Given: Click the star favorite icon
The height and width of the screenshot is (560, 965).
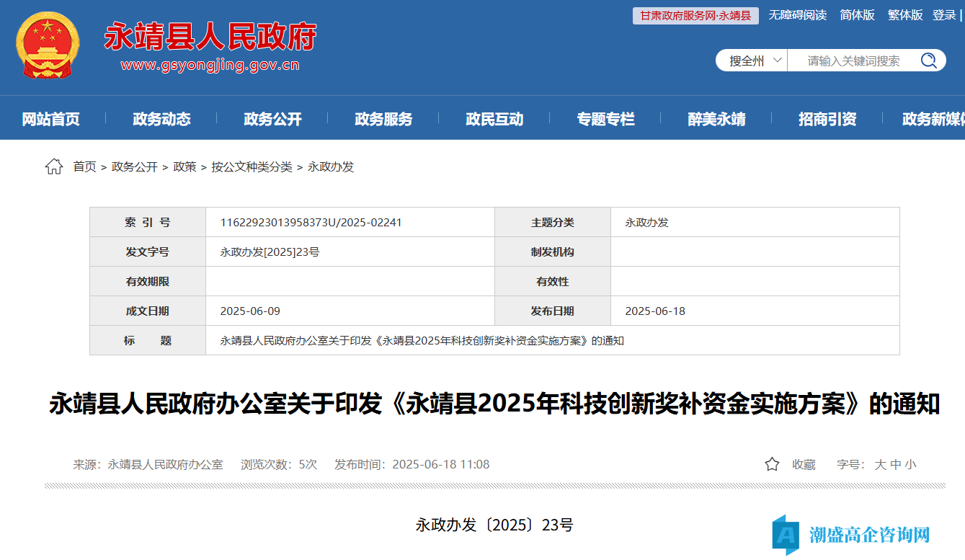Looking at the screenshot, I should [x=772, y=465].
